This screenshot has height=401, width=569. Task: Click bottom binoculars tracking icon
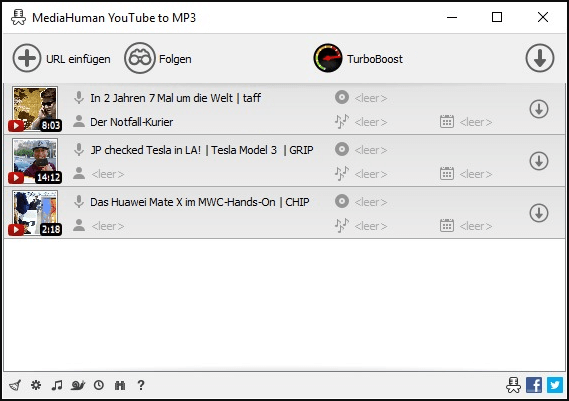[x=120, y=385]
